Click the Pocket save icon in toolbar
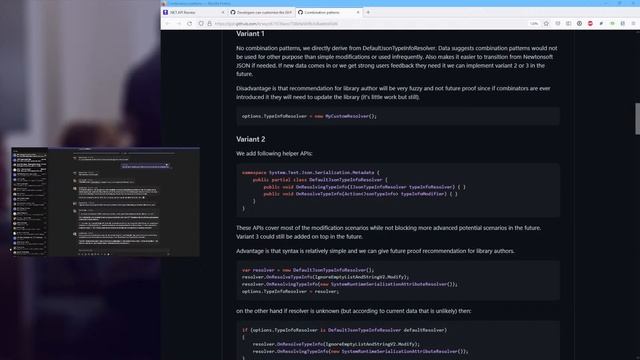 558,24
